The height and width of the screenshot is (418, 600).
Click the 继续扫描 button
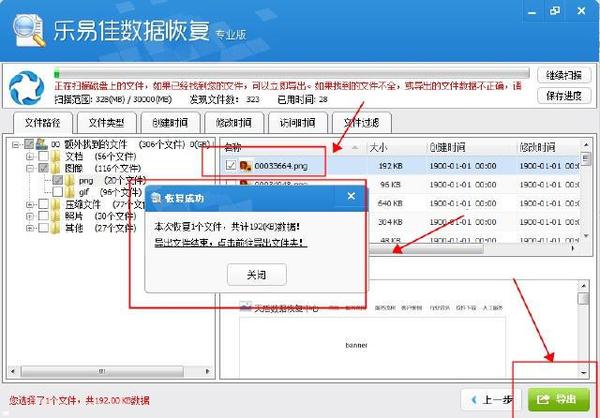pos(564,75)
